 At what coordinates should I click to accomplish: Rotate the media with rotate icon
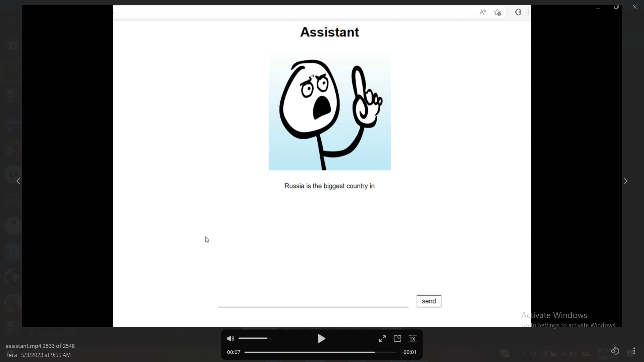(x=615, y=351)
